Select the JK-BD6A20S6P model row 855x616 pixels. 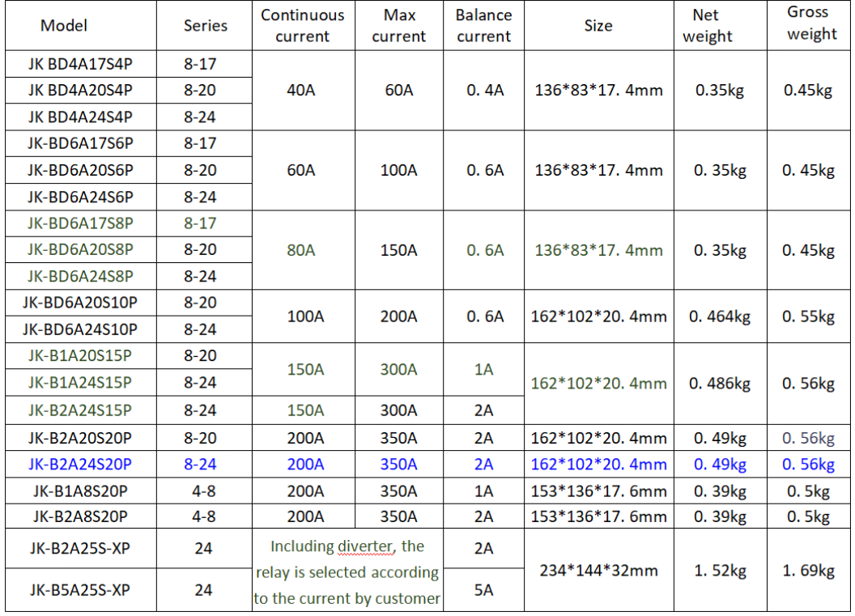(x=80, y=170)
